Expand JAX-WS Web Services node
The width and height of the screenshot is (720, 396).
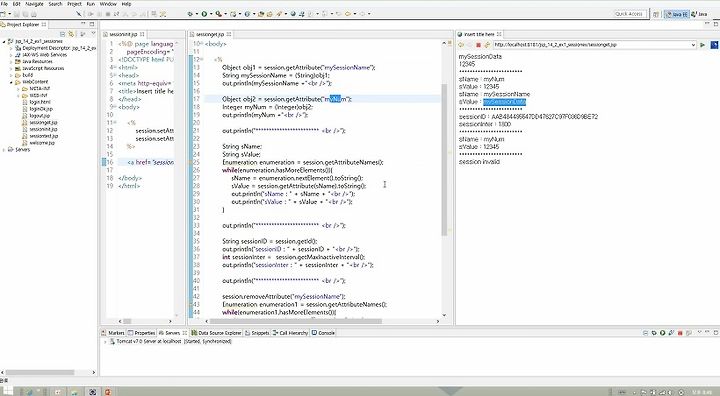tap(11, 55)
